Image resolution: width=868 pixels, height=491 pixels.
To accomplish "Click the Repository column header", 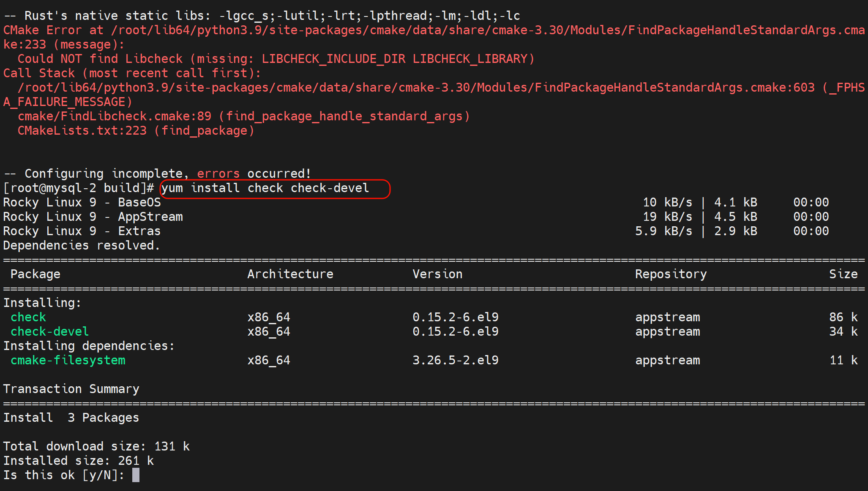I will 671,274.
